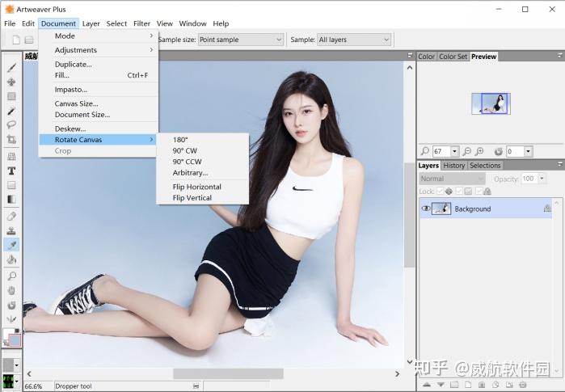Toggle visibility eye of Background layer
Image resolution: width=565 pixels, height=392 pixels.
pyautogui.click(x=425, y=209)
